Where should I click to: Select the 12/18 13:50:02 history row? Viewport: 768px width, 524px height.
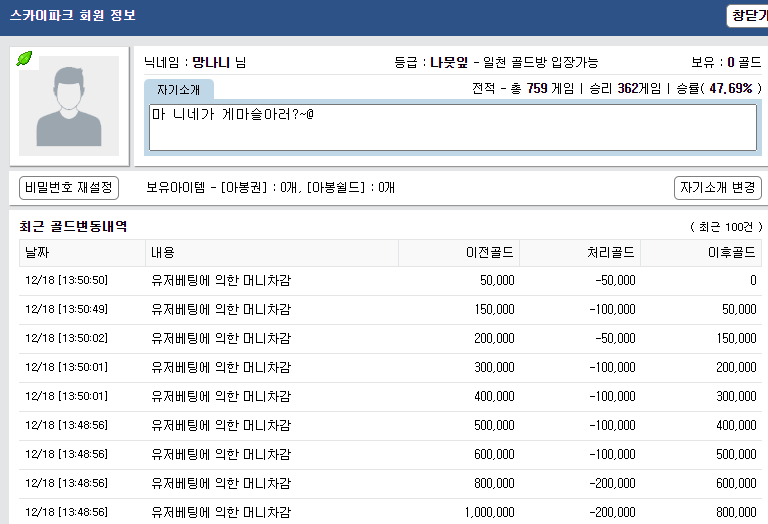point(390,338)
